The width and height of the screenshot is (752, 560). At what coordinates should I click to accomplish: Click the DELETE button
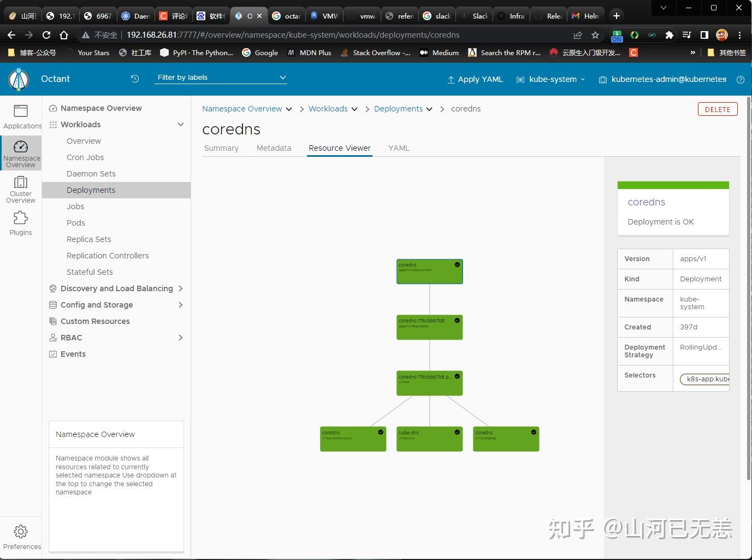click(717, 109)
